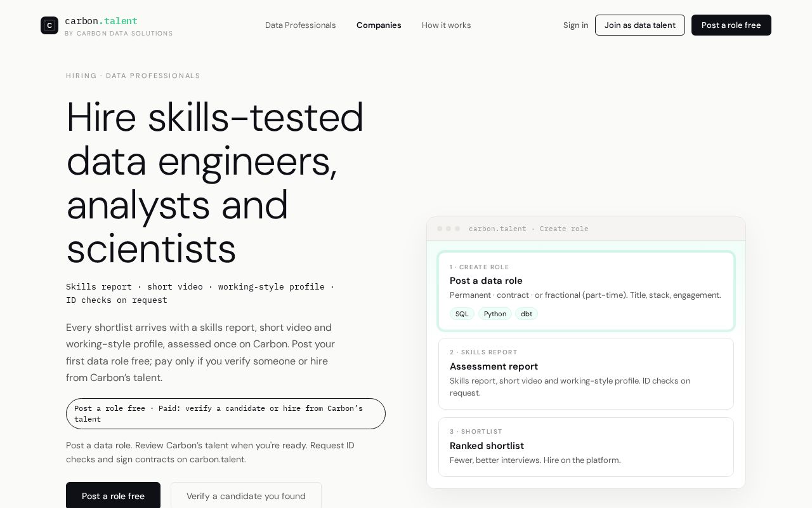The width and height of the screenshot is (812, 508).
Task: Click the mock window title 'carbon.talent · Create role'
Action: (528, 229)
